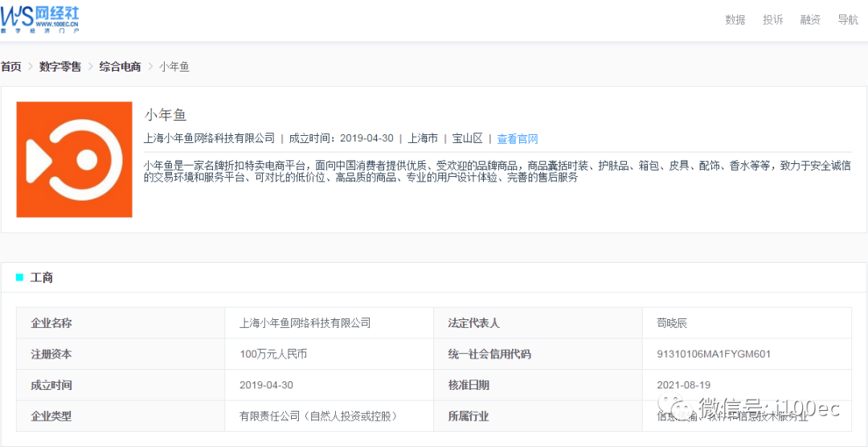Open the 融资 navigation menu
Screen dimensions: 868x447
point(810,20)
